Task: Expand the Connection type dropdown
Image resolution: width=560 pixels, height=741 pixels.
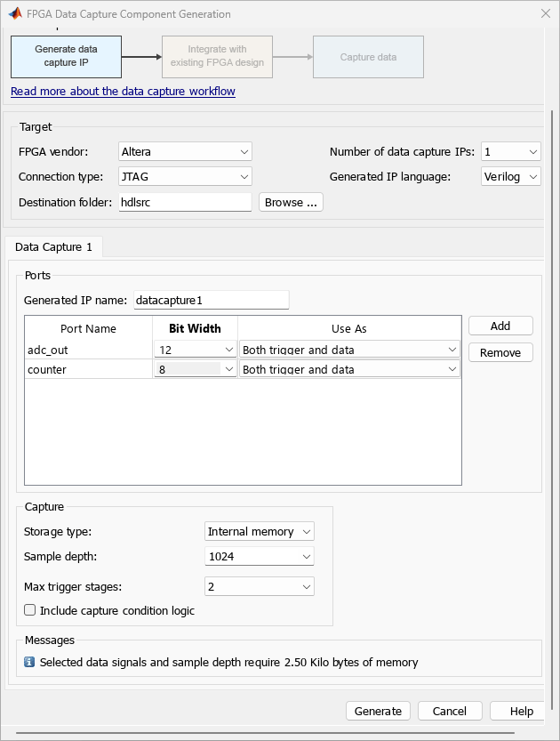Action: click(185, 177)
